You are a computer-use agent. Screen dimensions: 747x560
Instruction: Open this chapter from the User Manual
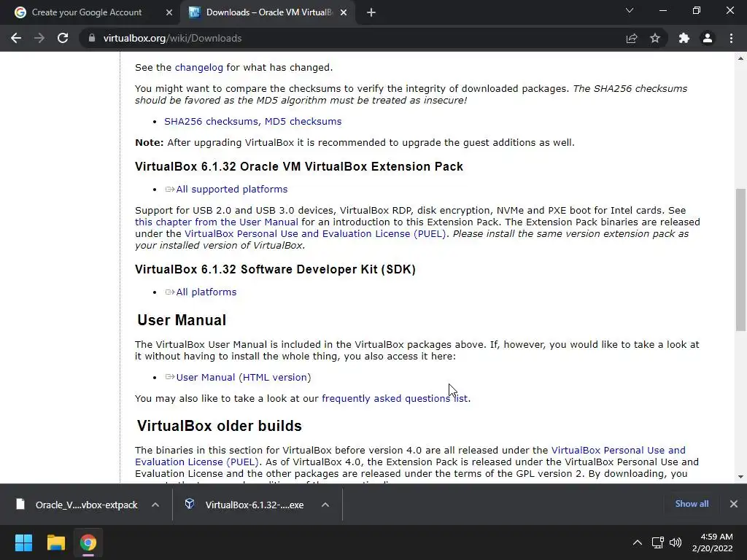(x=216, y=222)
